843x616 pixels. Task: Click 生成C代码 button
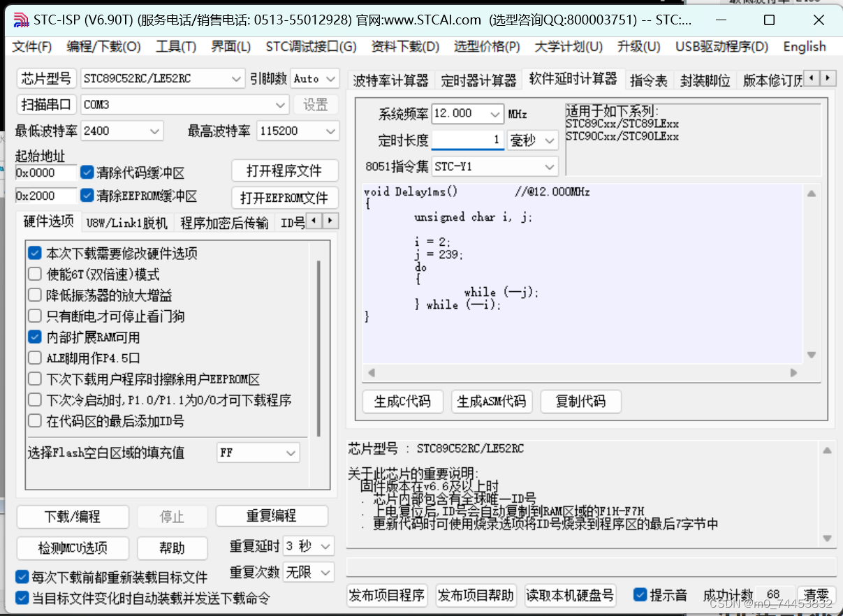coord(403,402)
